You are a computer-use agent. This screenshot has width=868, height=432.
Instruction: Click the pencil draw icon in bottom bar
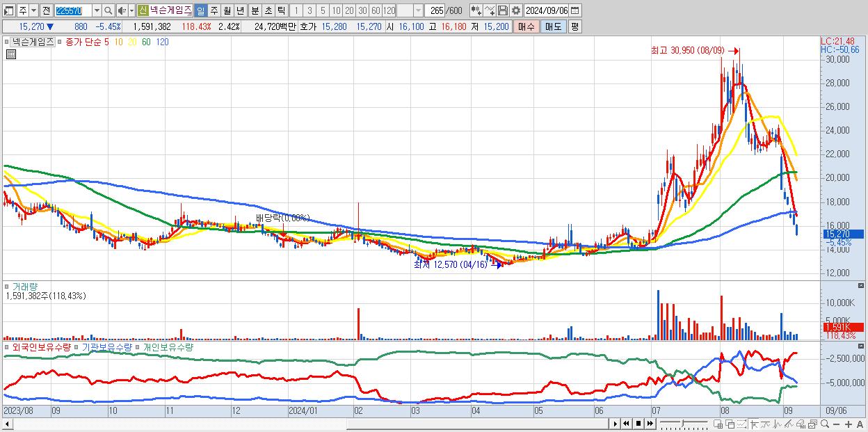pyautogui.click(x=789, y=424)
